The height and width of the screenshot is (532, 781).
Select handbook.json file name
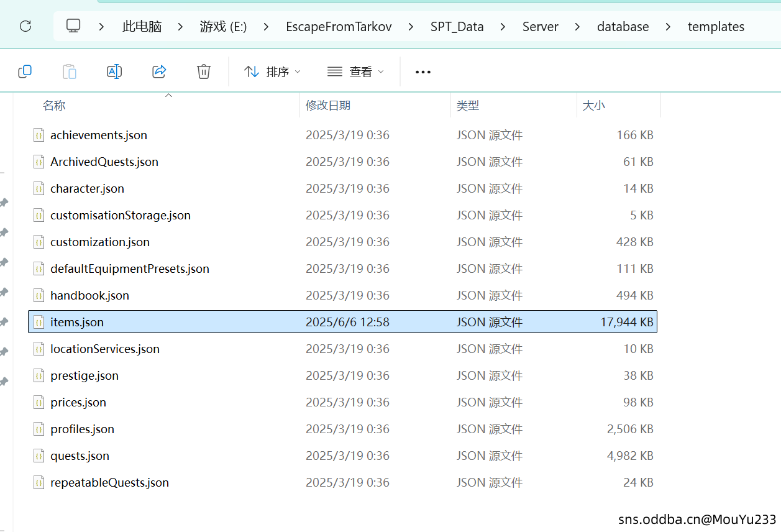pyautogui.click(x=89, y=295)
